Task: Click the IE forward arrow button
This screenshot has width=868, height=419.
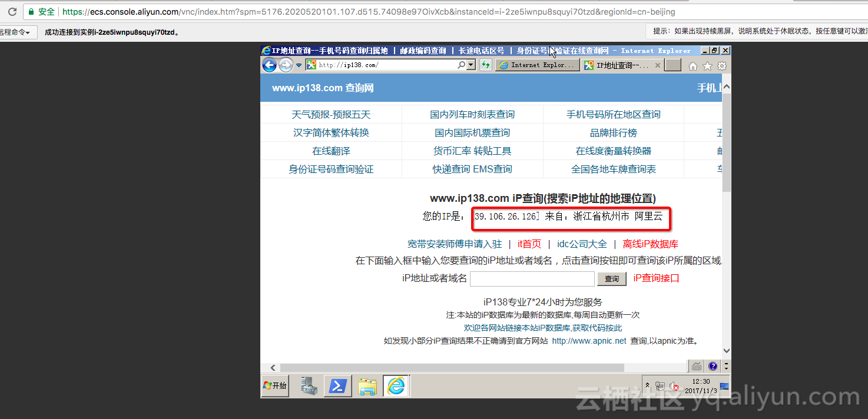Action: pyautogui.click(x=286, y=65)
